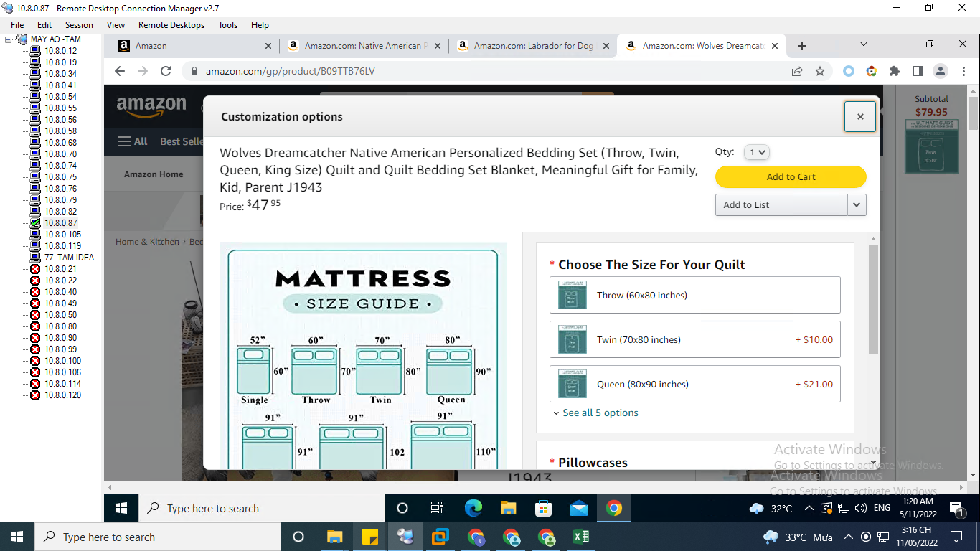Go back using Chrome's back arrow
This screenshot has height=551, width=980.
click(x=120, y=71)
